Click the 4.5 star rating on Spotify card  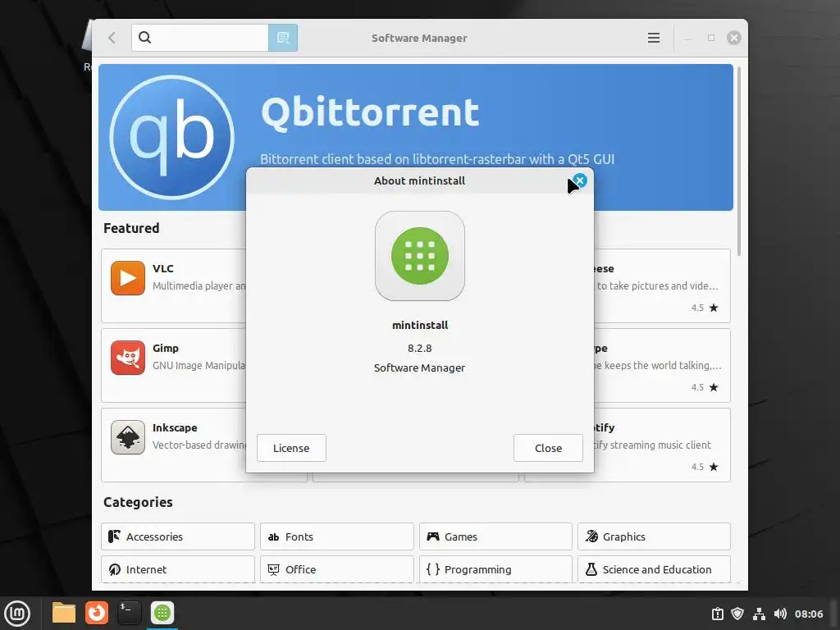point(705,467)
